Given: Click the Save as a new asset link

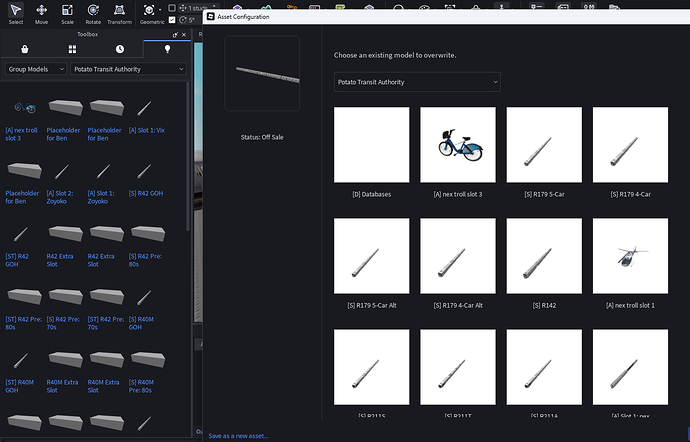Looking at the screenshot, I should (x=239, y=436).
